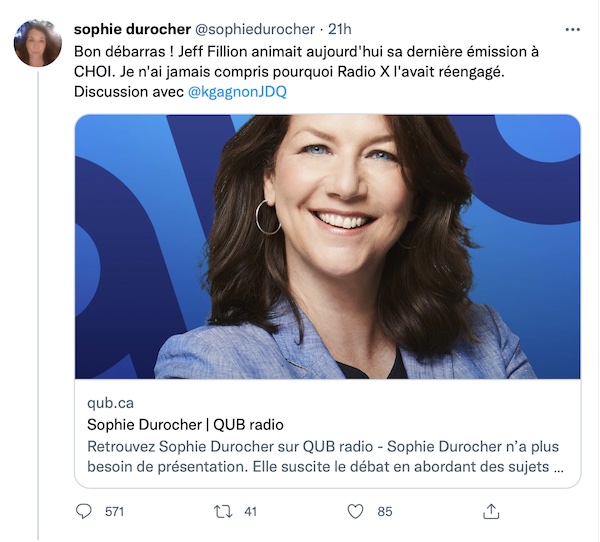The height and width of the screenshot is (542, 600).
Task: Click the share upload icon
Action: pos(491,511)
